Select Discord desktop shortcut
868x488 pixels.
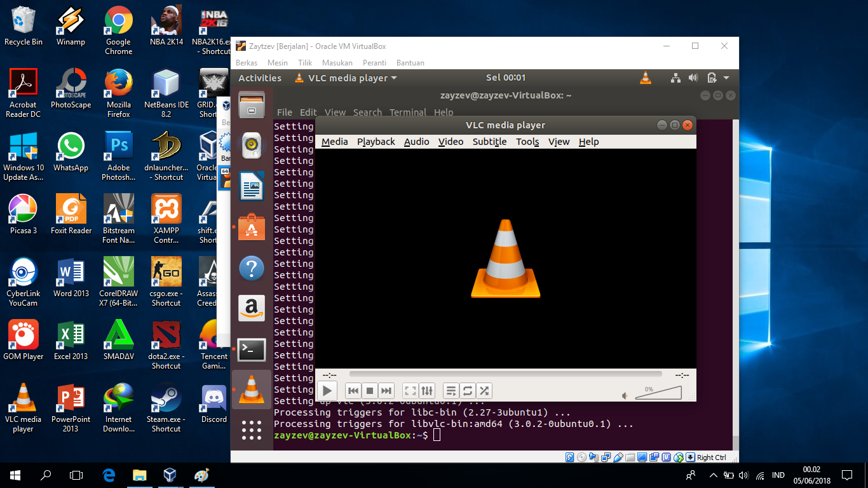214,404
